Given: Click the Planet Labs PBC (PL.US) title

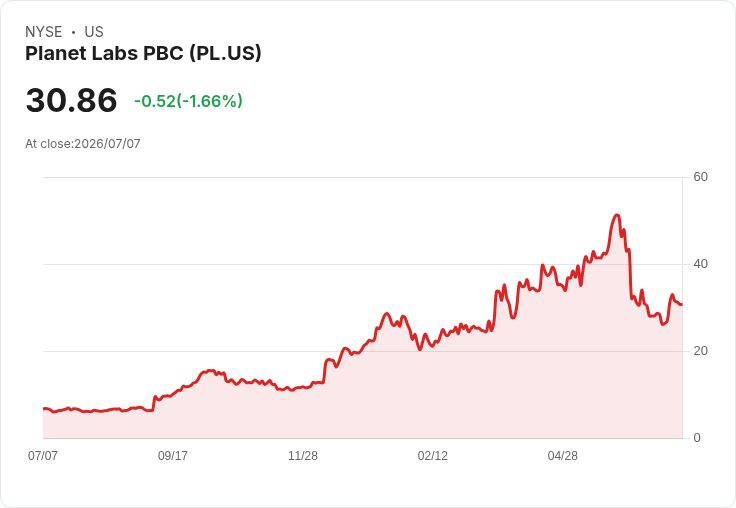Looking at the screenshot, I should pyautogui.click(x=143, y=54).
